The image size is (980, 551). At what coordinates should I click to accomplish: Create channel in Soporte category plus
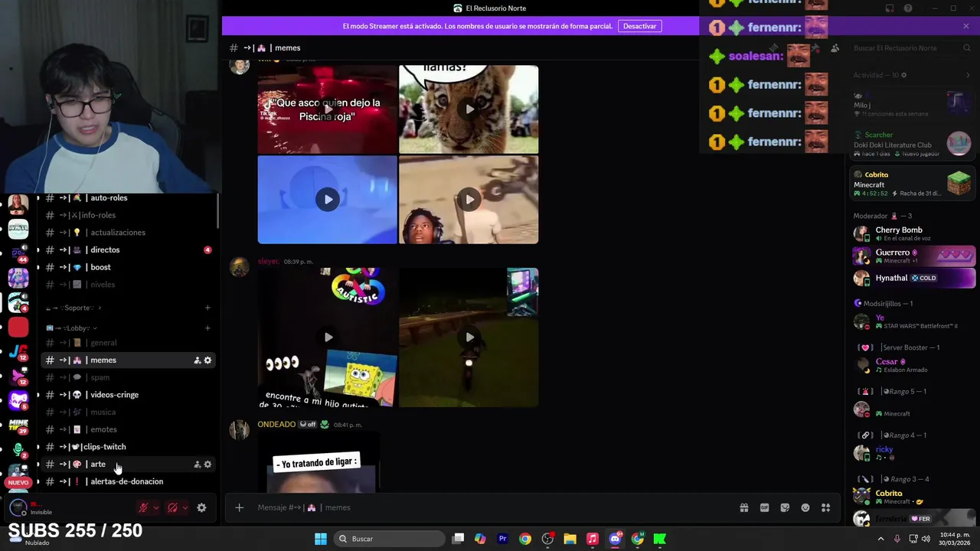pos(207,308)
